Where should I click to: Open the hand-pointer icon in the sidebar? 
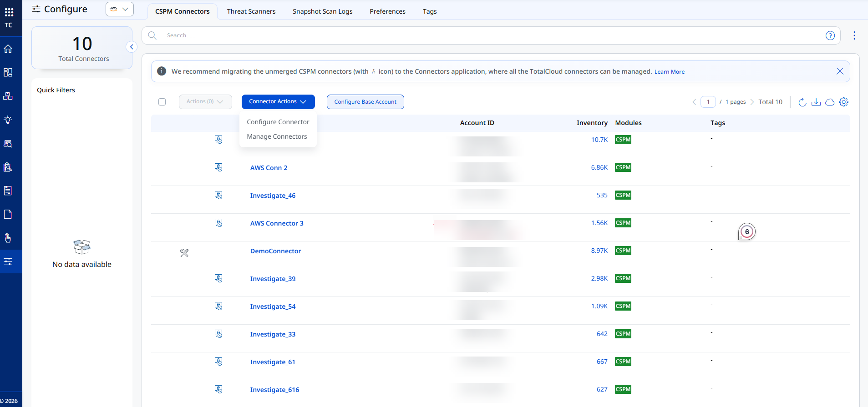[8, 238]
